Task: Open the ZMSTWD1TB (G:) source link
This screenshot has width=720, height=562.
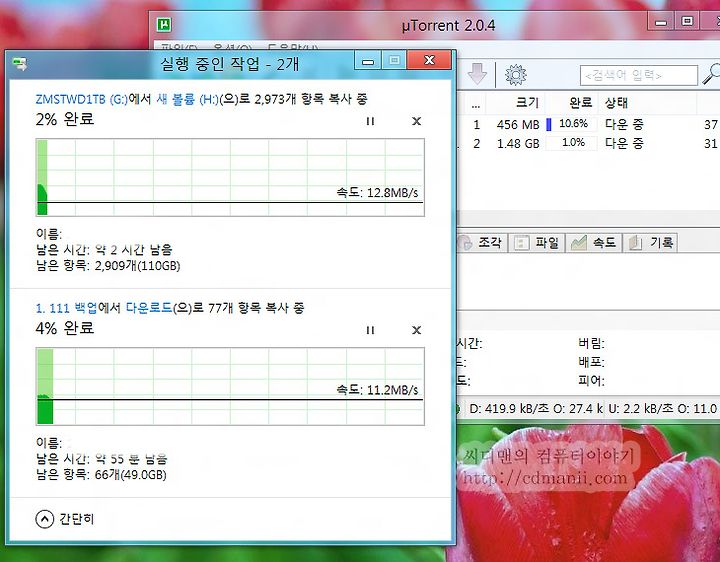Action: (x=82, y=99)
